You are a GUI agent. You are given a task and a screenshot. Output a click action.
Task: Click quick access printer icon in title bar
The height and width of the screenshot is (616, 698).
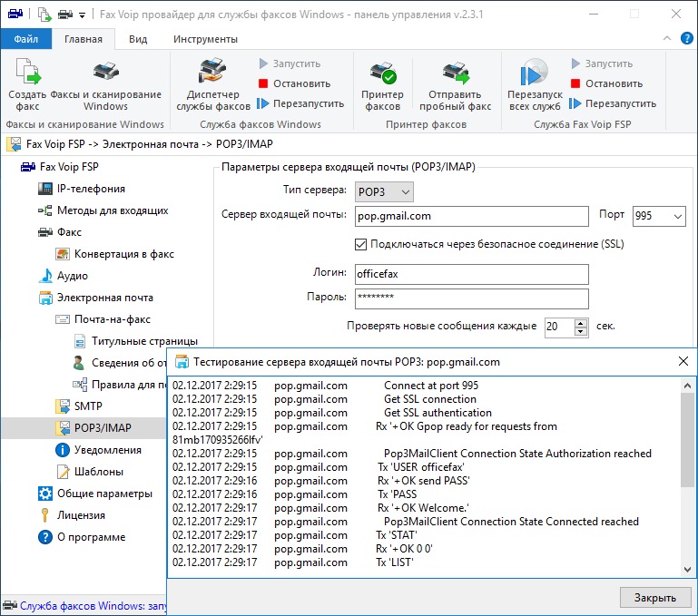pyautogui.click(x=65, y=15)
